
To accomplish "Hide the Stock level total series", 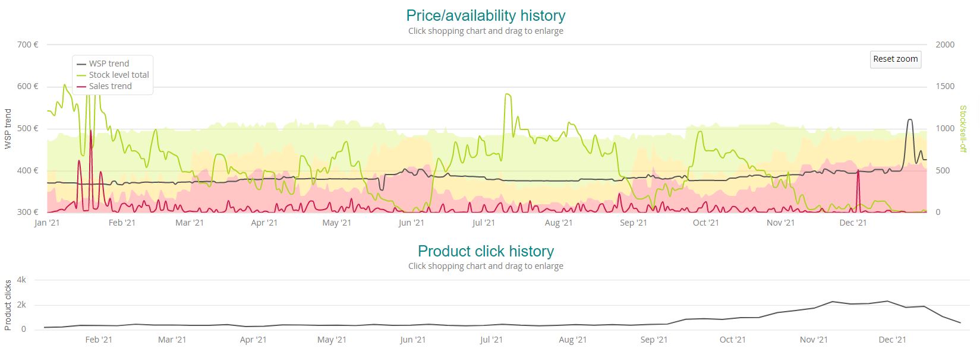I will [x=119, y=75].
